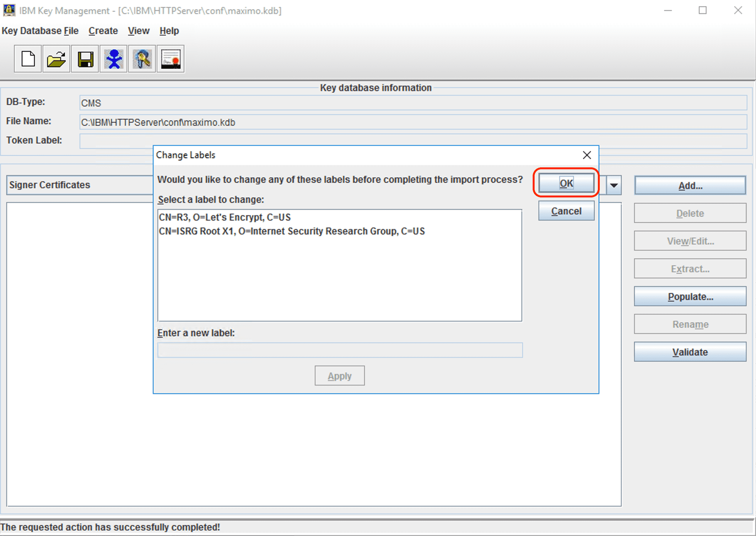
Task: Cancel the Change Labels dialog
Action: pyautogui.click(x=566, y=211)
